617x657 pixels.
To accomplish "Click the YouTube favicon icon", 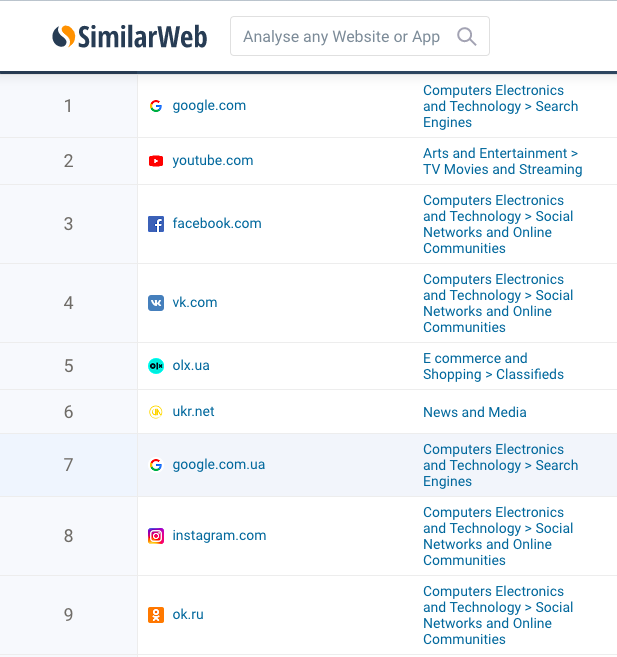I will [x=156, y=161].
